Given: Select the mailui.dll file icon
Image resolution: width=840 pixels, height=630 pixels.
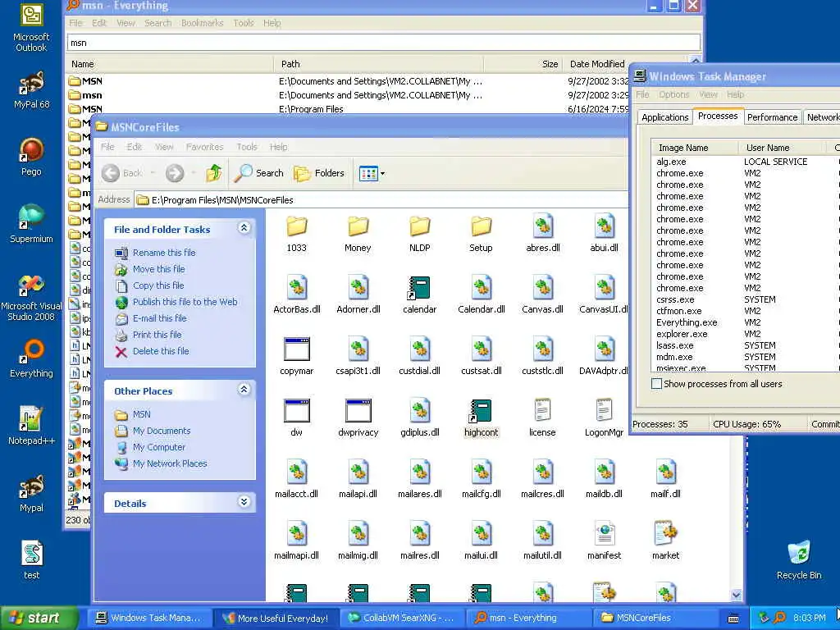Looking at the screenshot, I should coord(481,542).
